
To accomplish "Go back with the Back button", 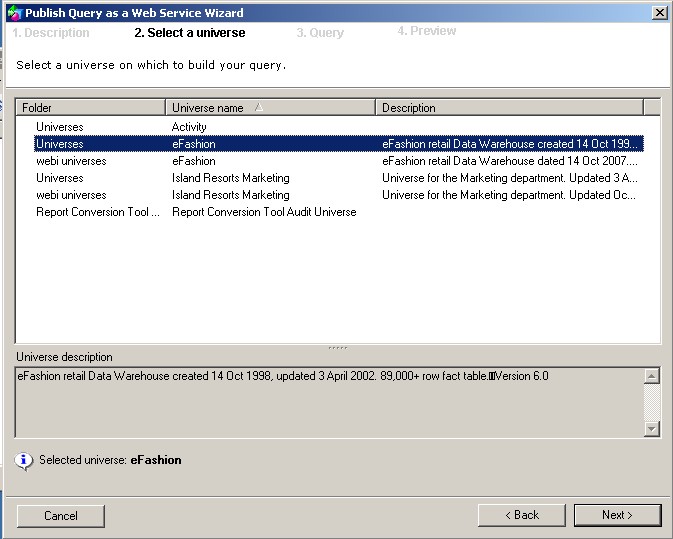I will click(521, 515).
